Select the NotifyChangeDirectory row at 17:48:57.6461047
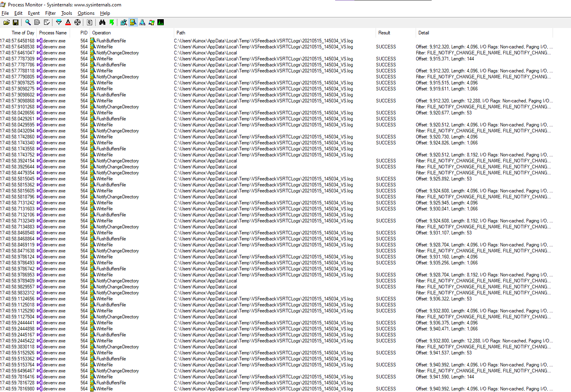571x392 pixels. click(276, 53)
